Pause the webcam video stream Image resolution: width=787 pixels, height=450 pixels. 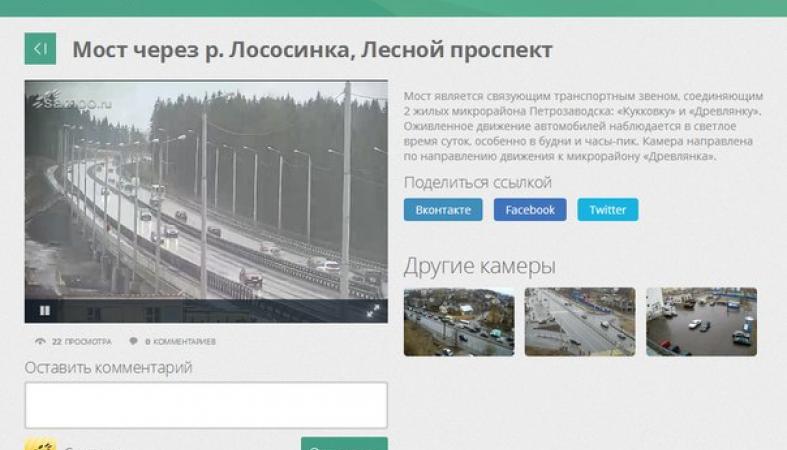pos(45,311)
